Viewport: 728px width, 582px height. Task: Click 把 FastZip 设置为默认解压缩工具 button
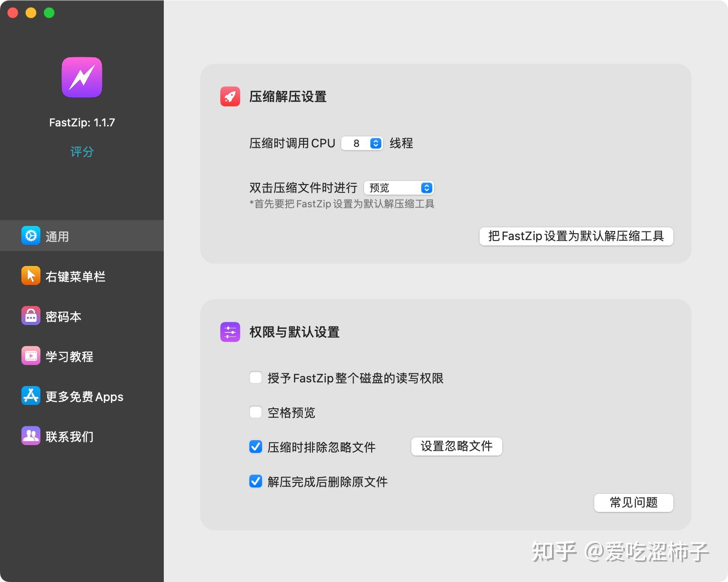click(x=576, y=236)
